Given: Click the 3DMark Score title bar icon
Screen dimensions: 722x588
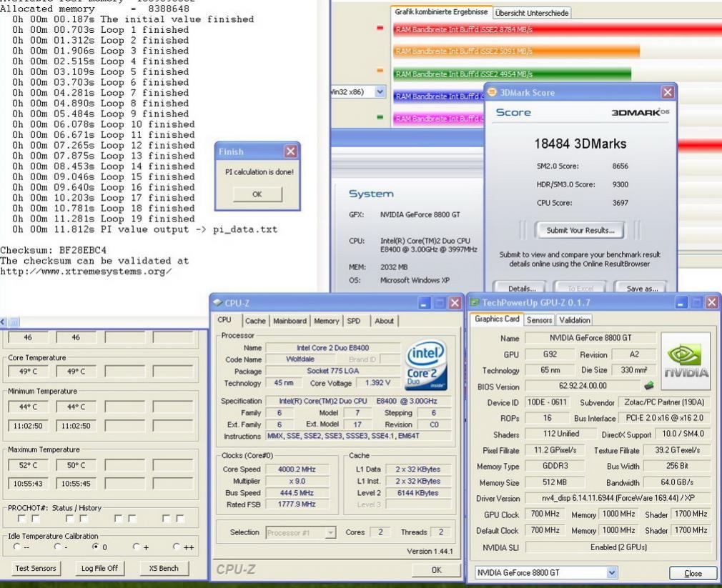Looking at the screenshot, I should (x=492, y=92).
